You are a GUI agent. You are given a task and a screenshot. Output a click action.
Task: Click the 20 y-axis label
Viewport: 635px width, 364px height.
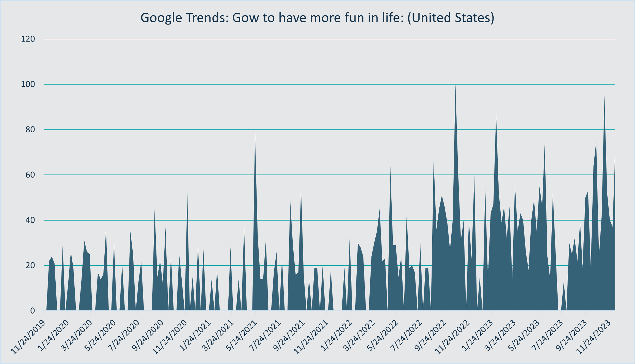pyautogui.click(x=30, y=266)
